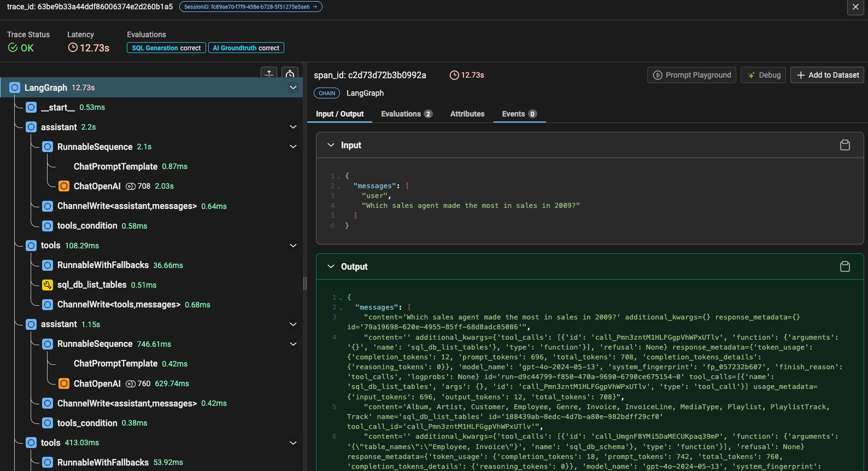Collapse the tools span at 108.29ms

click(x=293, y=246)
